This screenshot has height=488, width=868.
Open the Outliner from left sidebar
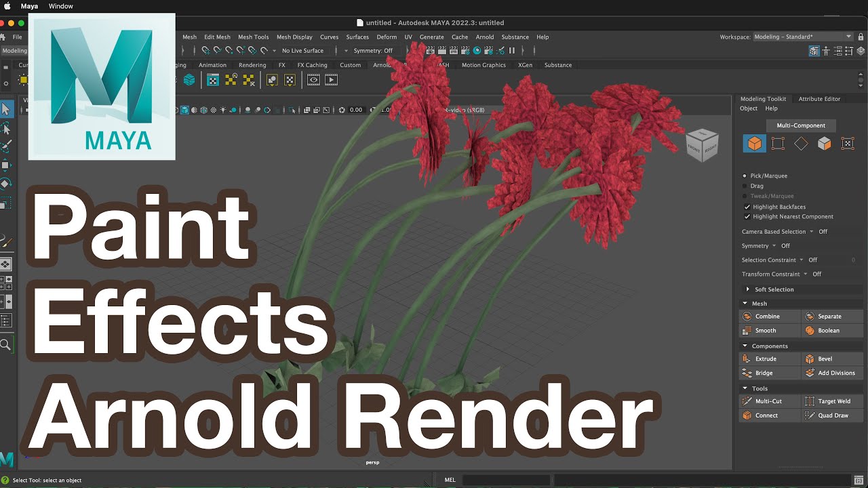[5, 321]
